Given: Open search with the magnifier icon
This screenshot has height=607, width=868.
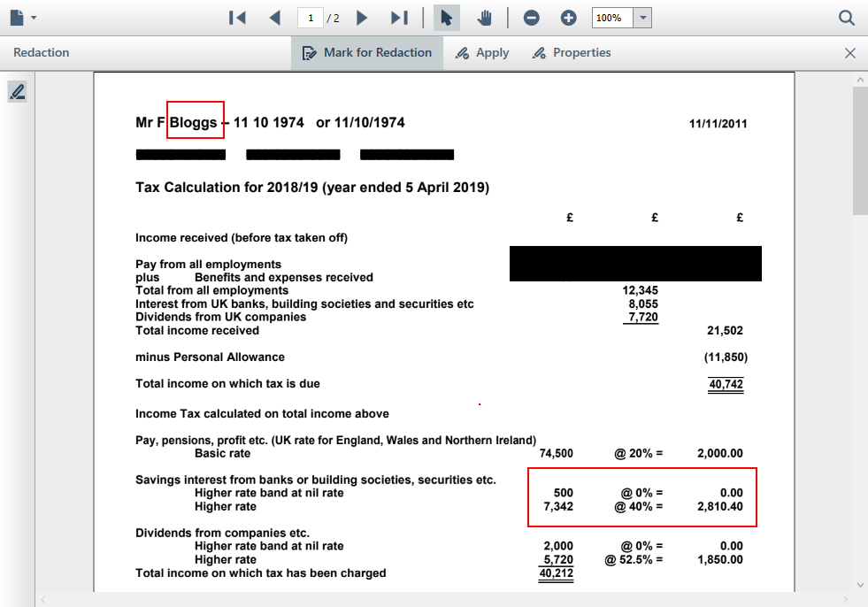Looking at the screenshot, I should 847,18.
